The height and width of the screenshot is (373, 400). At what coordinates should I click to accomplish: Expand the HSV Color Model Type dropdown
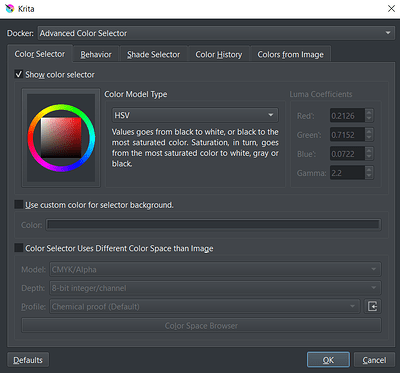pos(195,115)
